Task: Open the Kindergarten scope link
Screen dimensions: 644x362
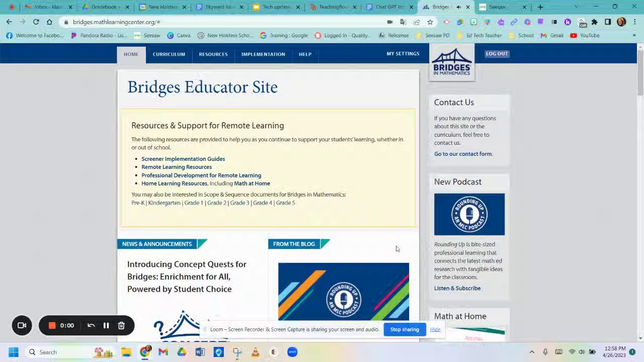Action: point(164,203)
